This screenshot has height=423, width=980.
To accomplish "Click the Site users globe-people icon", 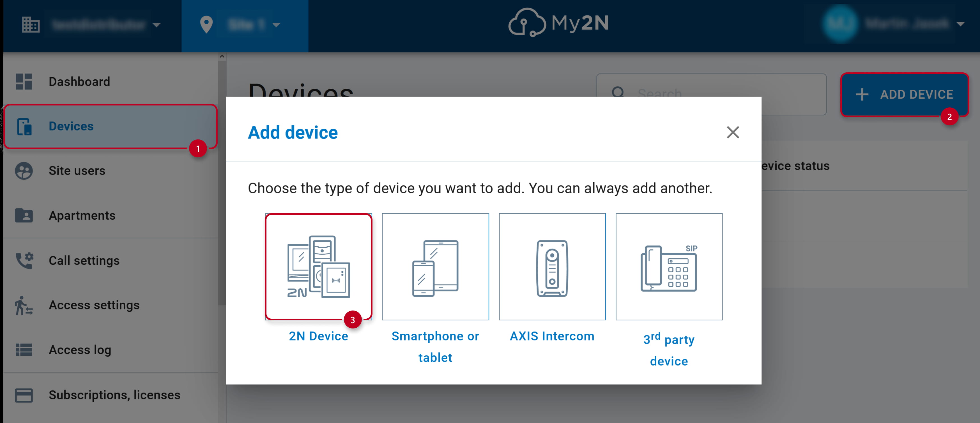I will (x=24, y=171).
